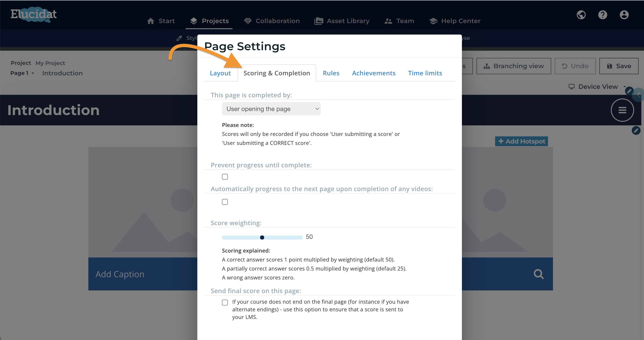Open Team in top navigation

point(399,21)
